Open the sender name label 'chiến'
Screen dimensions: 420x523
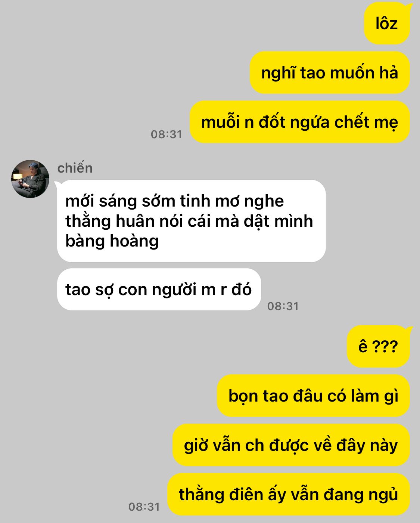click(75, 168)
